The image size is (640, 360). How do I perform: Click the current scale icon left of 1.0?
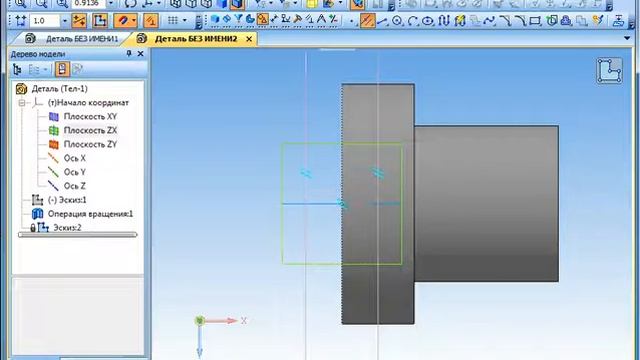click(20, 20)
